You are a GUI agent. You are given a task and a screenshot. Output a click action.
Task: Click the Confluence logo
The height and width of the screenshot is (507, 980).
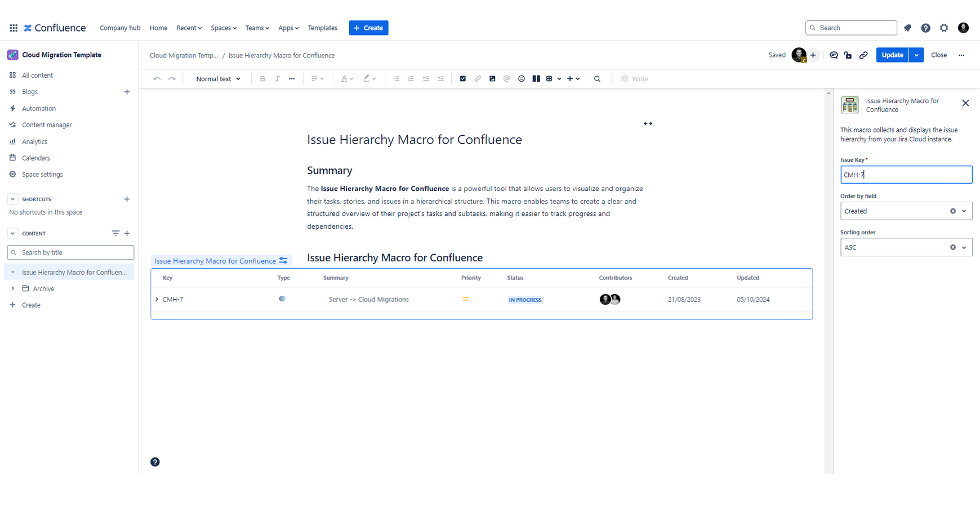pos(55,28)
